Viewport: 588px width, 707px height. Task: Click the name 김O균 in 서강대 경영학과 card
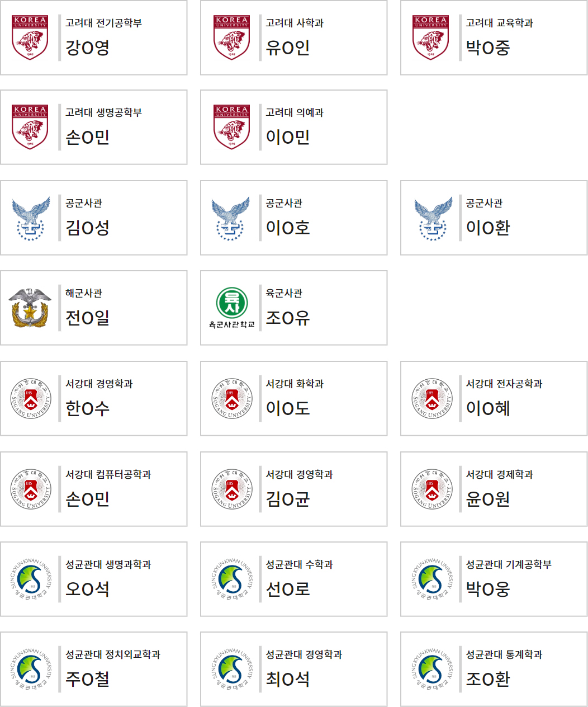point(287,499)
